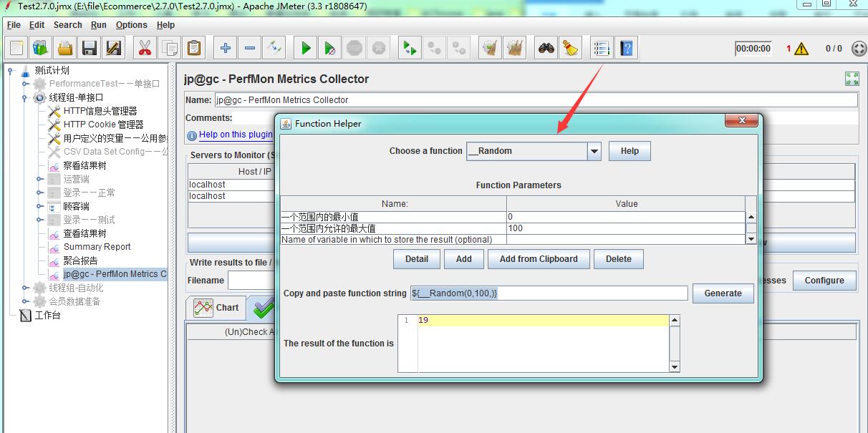Expand the 顾客端 tree node
This screenshot has height=433, width=868.
(x=40, y=207)
